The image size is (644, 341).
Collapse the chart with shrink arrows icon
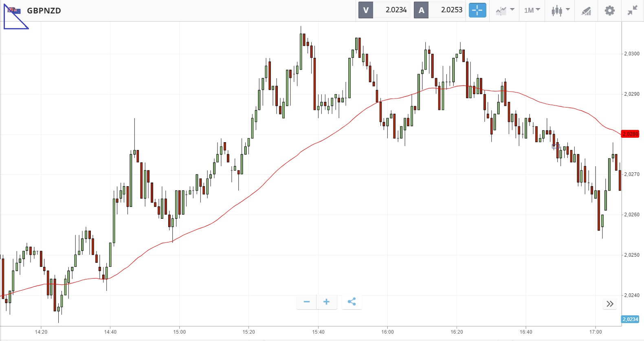pos(633,10)
